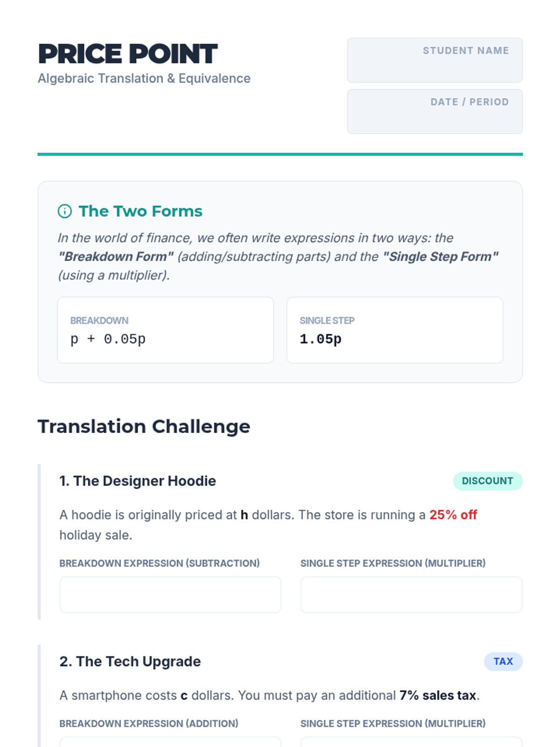Click the hoodie breakdown expression subtraction box
Screen dimensions: 560x747
[170, 594]
